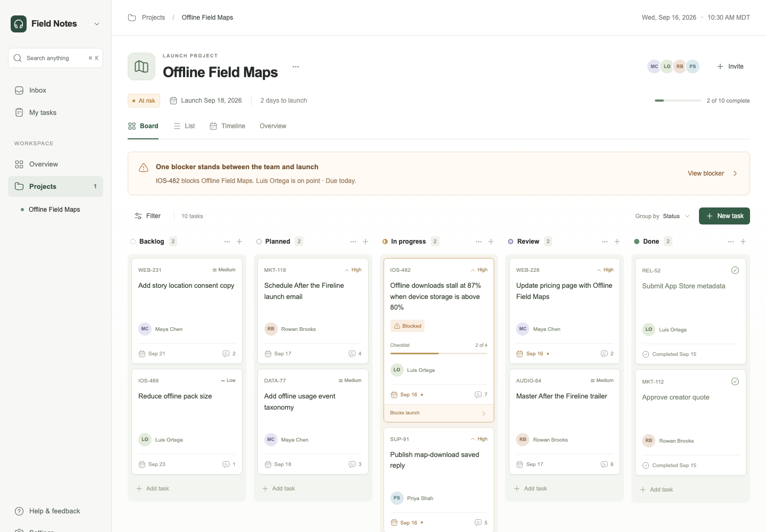Image resolution: width=766 pixels, height=532 pixels.
Task: Open comment count on MKT-118 card
Action: click(355, 354)
